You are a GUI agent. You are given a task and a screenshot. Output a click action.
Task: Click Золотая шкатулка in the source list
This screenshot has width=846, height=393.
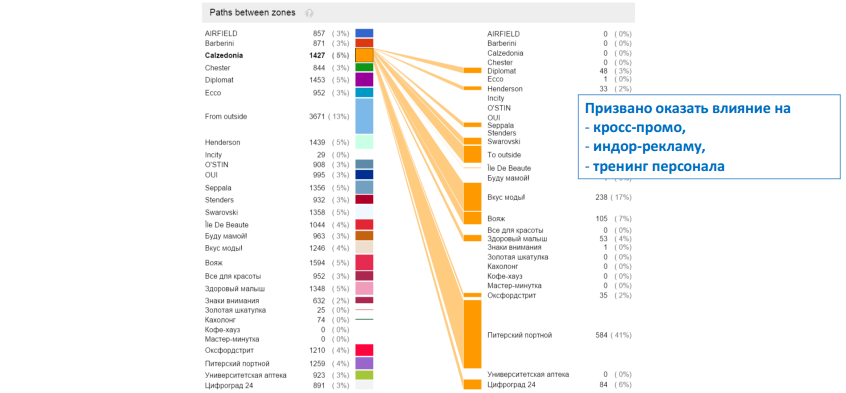coord(235,310)
